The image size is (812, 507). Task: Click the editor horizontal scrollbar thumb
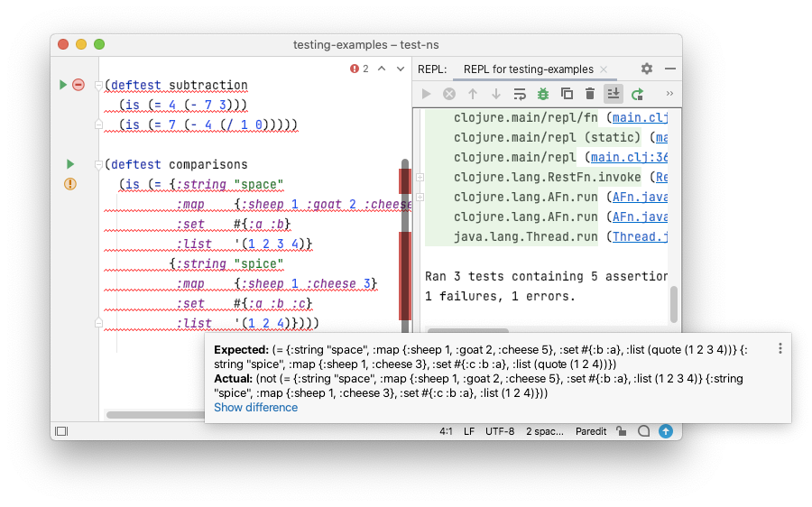(155, 415)
